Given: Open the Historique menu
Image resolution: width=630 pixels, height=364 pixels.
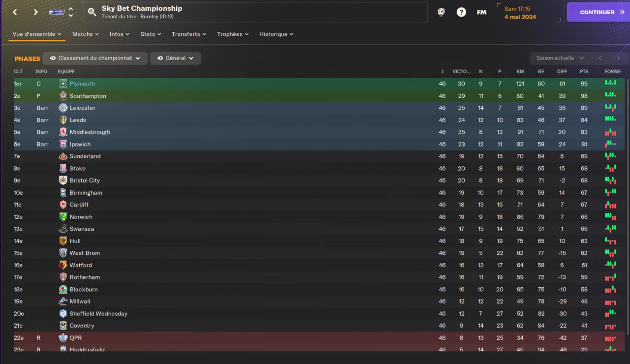Looking at the screenshot, I should point(276,34).
